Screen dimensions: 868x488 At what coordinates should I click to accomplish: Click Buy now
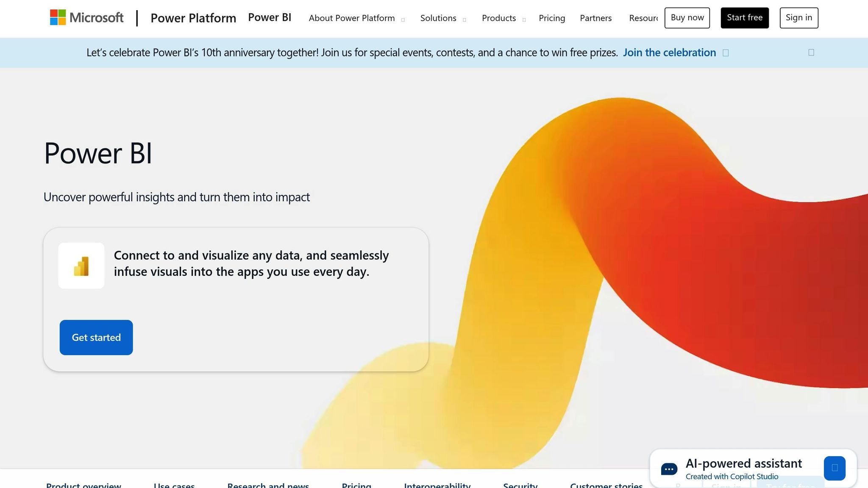[687, 17]
